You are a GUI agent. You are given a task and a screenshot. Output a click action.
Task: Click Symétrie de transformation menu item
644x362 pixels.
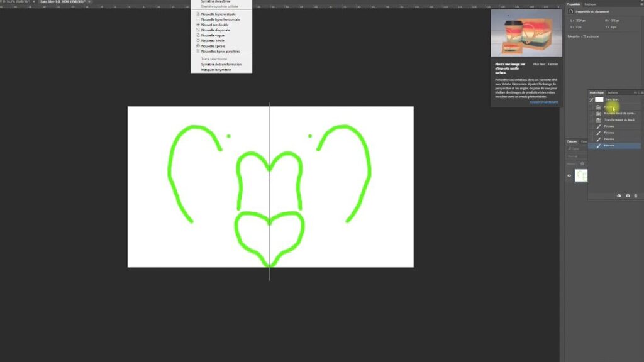[221, 65]
